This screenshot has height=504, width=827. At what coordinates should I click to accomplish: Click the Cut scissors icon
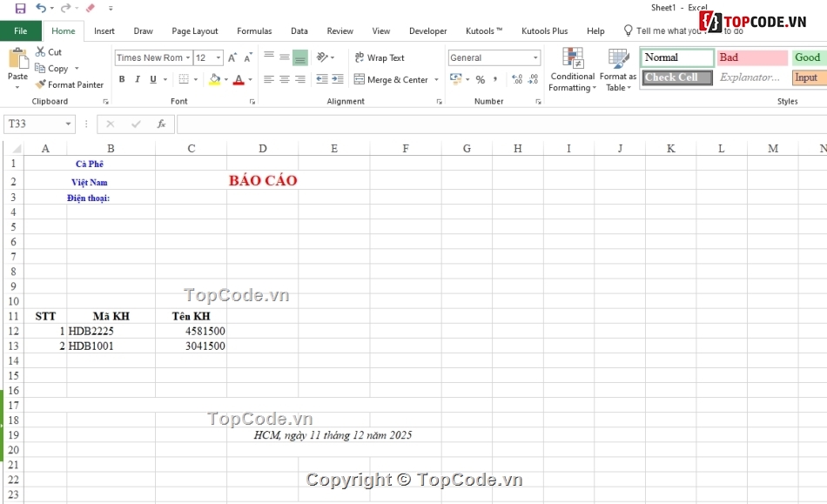point(41,52)
